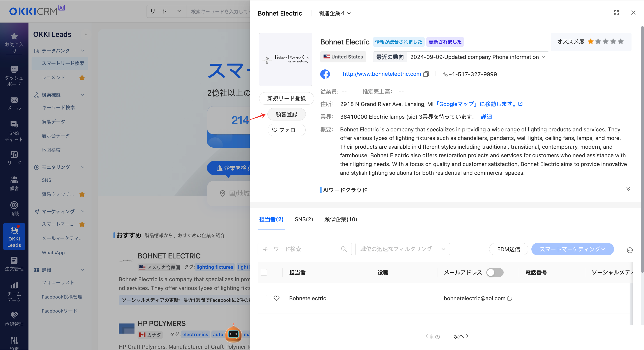The image size is (644, 350).
Task: Open Google Maps external link icon
Action: [x=521, y=104]
